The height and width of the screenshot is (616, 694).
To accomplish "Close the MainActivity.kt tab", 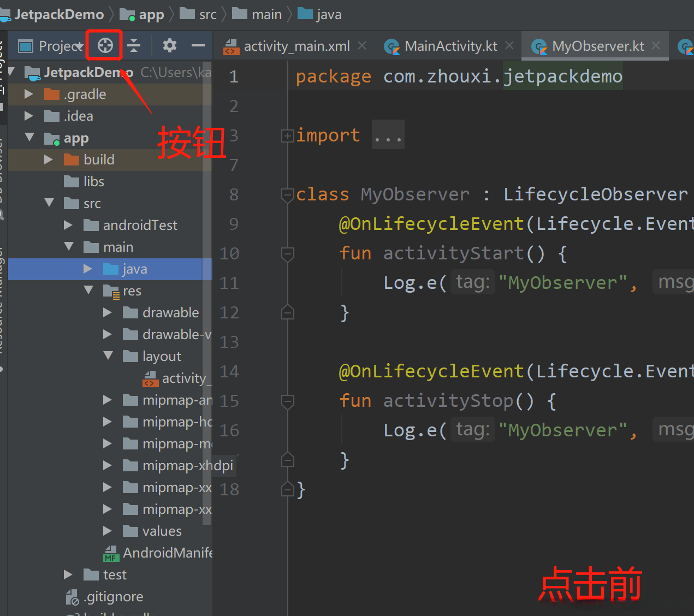I will tap(509, 46).
